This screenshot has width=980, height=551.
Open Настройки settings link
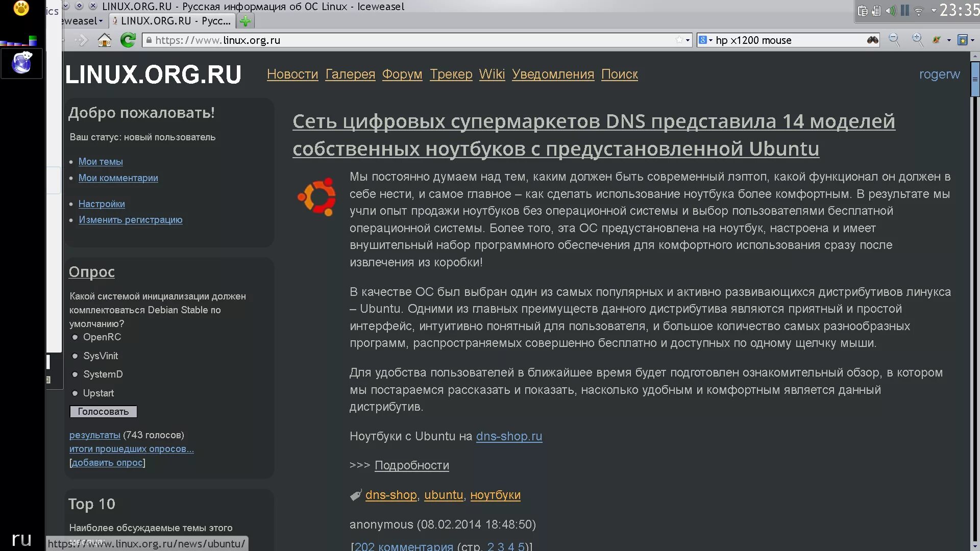102,204
